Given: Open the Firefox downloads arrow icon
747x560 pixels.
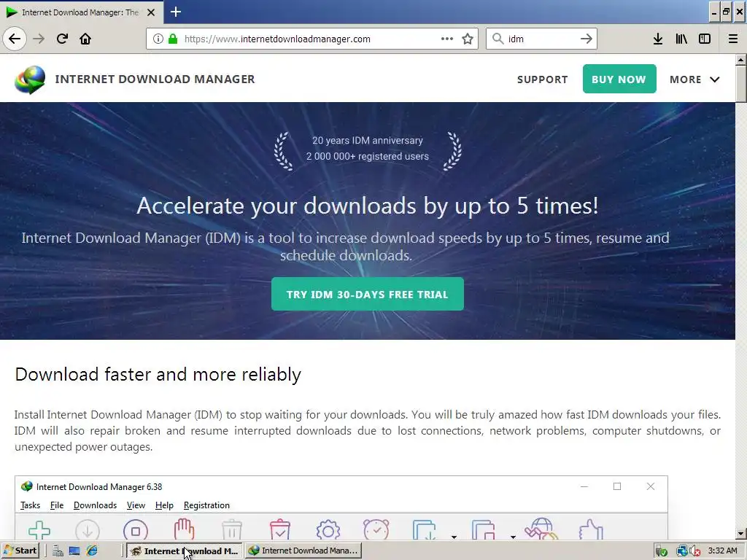Looking at the screenshot, I should (658, 39).
